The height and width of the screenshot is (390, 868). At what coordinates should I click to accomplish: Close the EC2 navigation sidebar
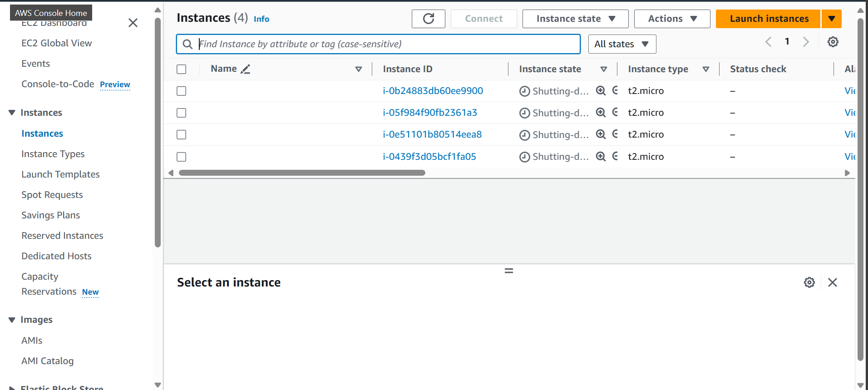tap(133, 23)
